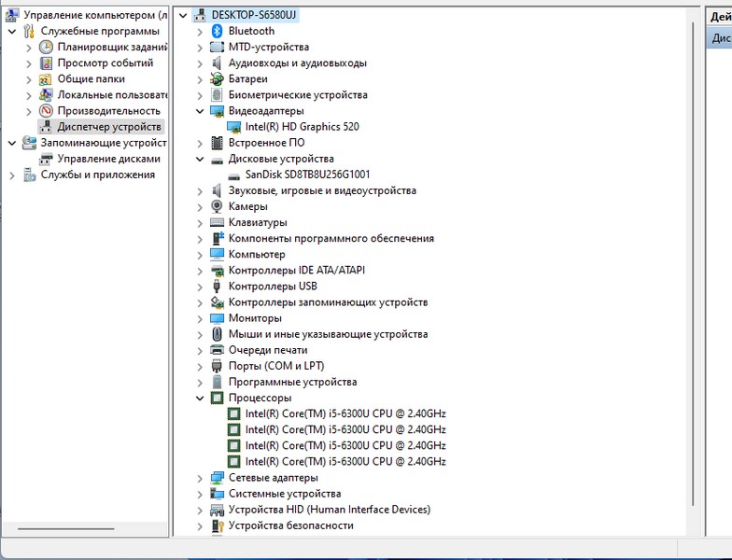Click the Очереди печати printer icon

click(217, 350)
